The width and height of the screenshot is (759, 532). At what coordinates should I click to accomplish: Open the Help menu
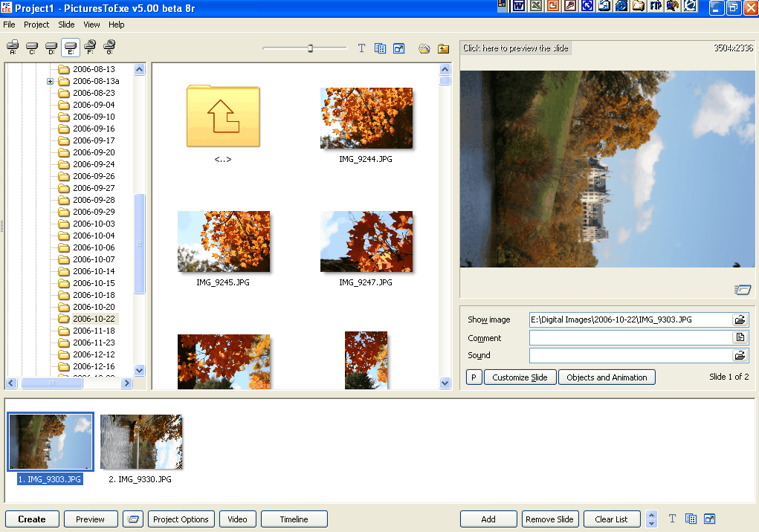tap(116, 25)
